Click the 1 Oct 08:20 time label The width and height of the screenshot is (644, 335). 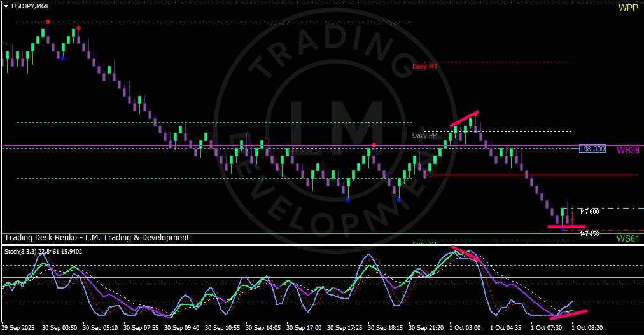(587, 328)
